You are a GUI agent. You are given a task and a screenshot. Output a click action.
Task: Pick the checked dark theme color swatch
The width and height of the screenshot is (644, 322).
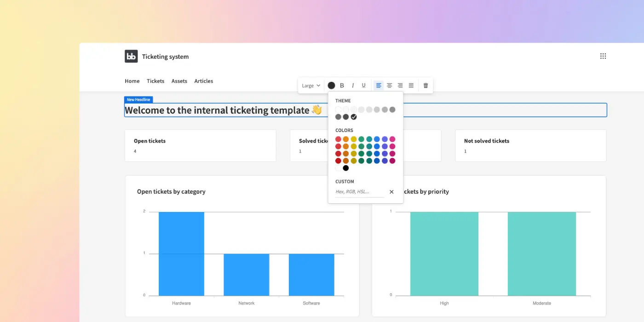point(354,117)
